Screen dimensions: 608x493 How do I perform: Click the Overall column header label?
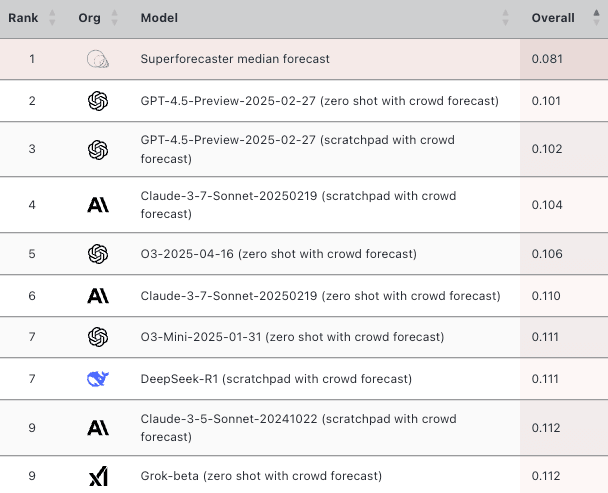pos(553,18)
